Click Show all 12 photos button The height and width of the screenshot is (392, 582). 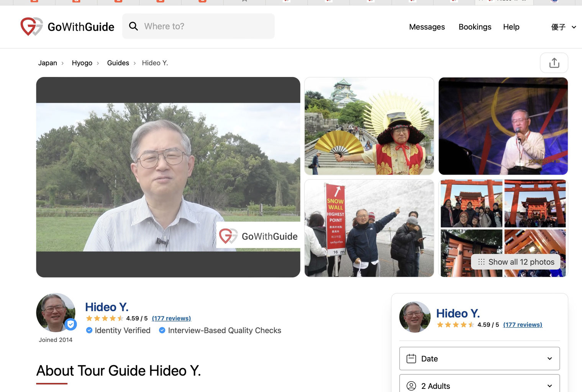(516, 262)
